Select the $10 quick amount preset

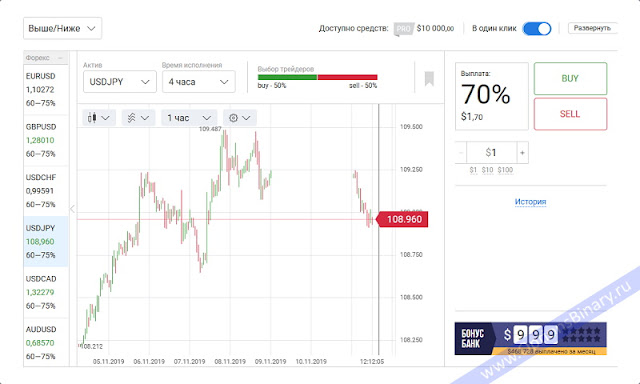pyautogui.click(x=487, y=170)
